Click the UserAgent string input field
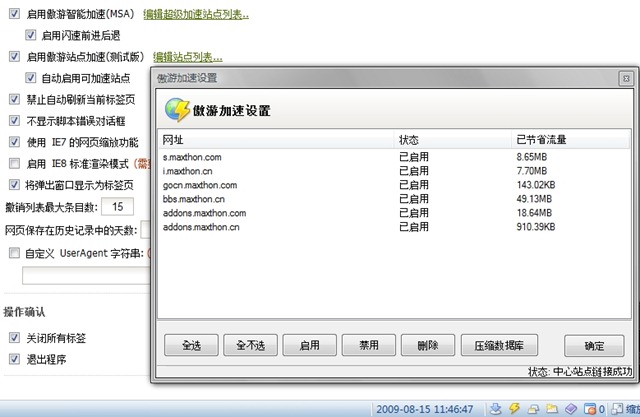 [87, 275]
